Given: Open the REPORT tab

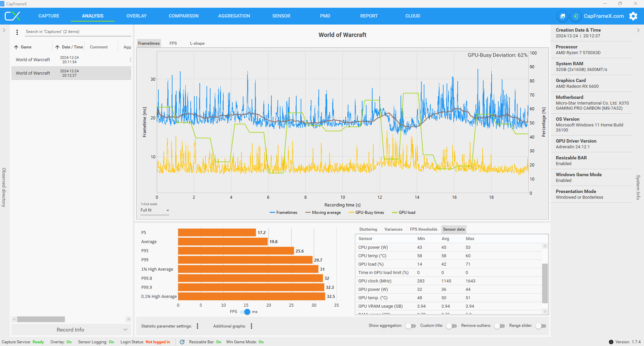Looking at the screenshot, I should (369, 16).
